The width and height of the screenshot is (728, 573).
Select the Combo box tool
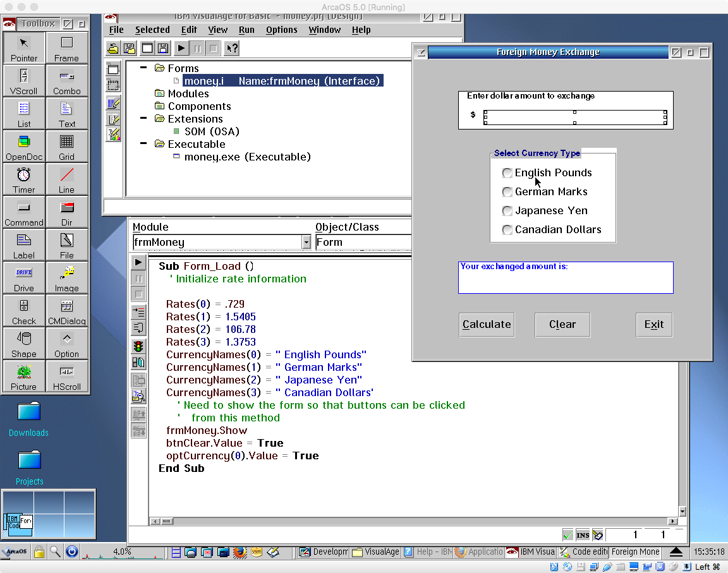coord(67,81)
